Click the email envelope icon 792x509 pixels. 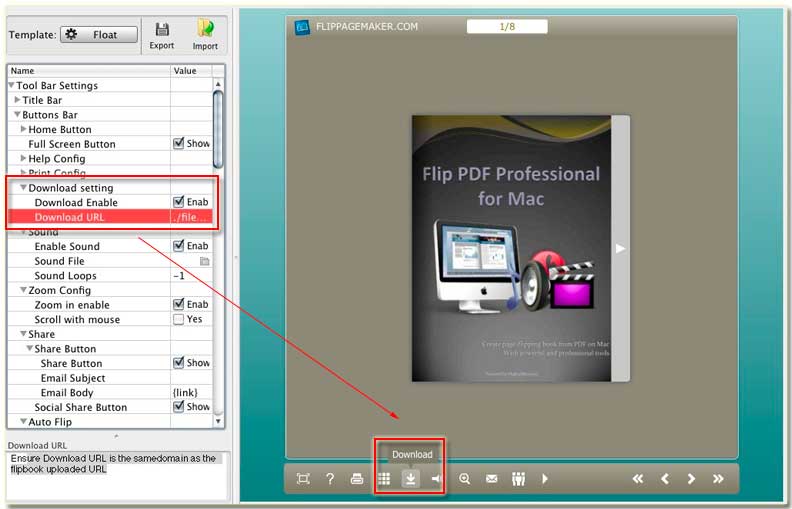491,479
